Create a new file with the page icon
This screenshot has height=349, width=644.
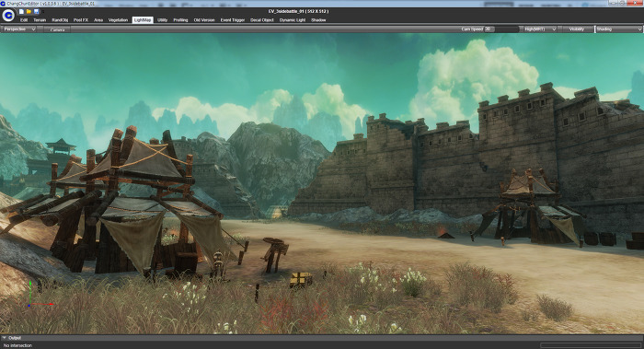[x=21, y=11]
